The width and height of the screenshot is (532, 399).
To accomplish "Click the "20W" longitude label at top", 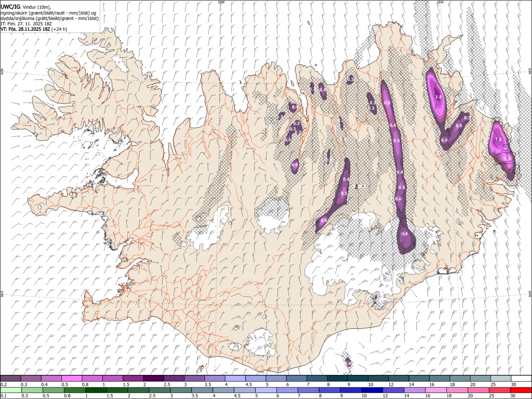I will click(x=221, y=2).
